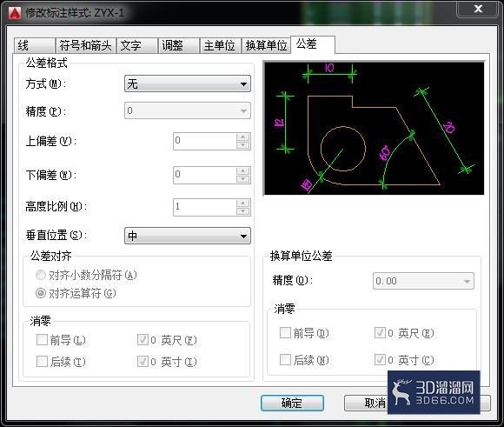Switch to the 线 tab

(x=35, y=45)
